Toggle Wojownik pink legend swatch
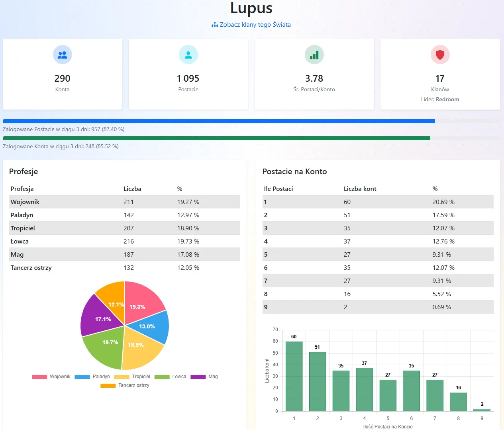This screenshot has height=430, width=504. pyautogui.click(x=39, y=377)
